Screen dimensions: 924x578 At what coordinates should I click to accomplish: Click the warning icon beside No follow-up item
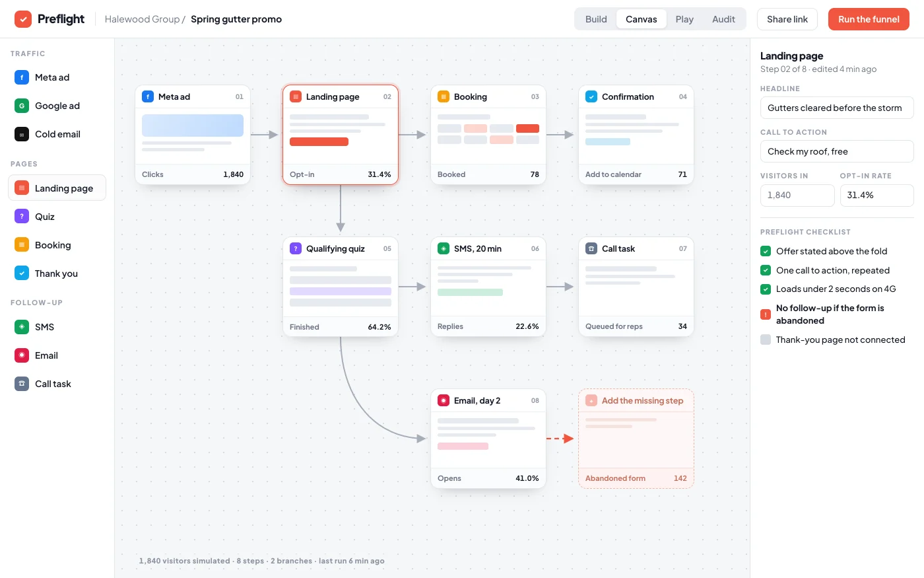pyautogui.click(x=766, y=314)
